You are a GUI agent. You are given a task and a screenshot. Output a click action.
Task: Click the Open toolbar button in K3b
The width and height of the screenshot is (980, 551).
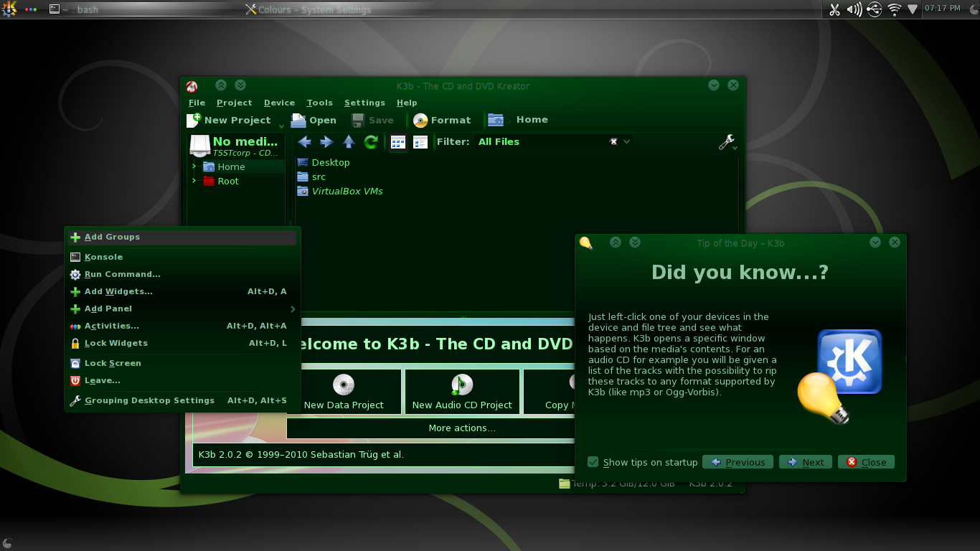[x=314, y=121]
